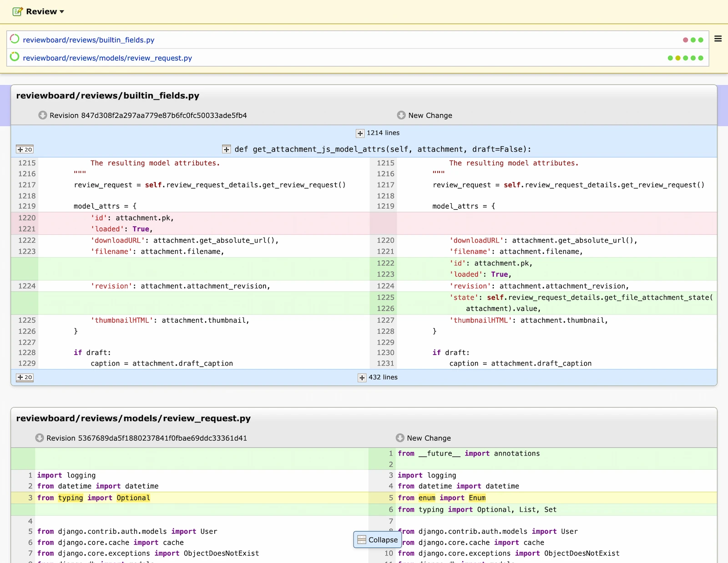Click the Revision 5367689da5f1880237841f0fbae69ddc33361d41 label
728x563 pixels.
point(147,438)
